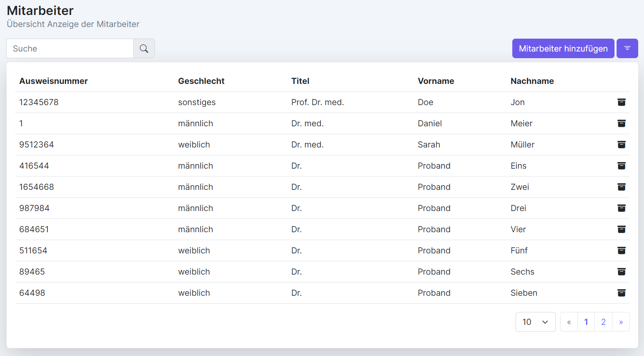
Task: Click the Titel column header
Action: [x=300, y=81]
